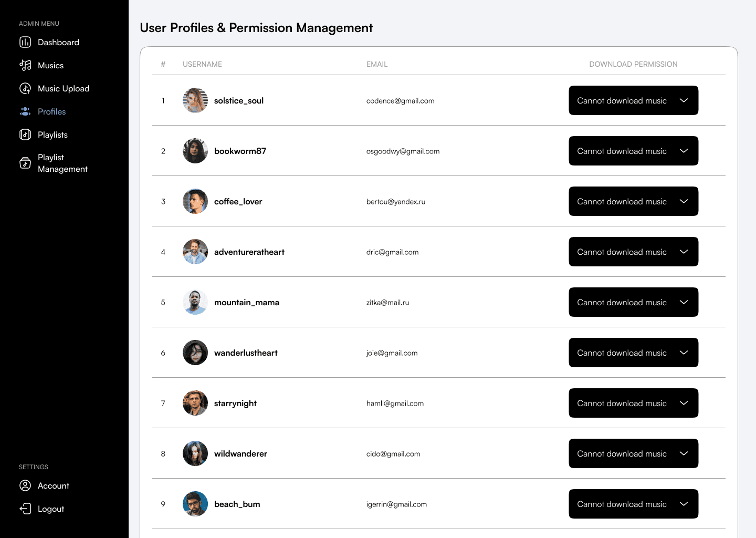
Task: Open Account settings link
Action: 54,486
